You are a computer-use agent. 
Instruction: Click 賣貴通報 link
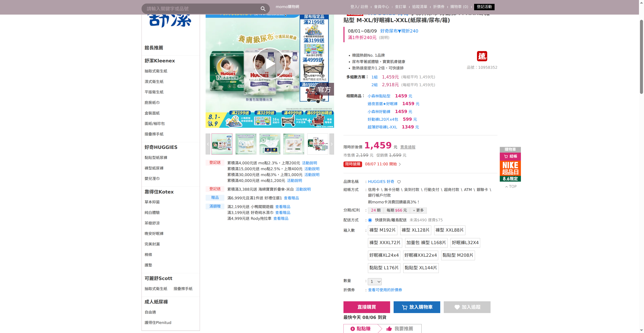click(408, 147)
